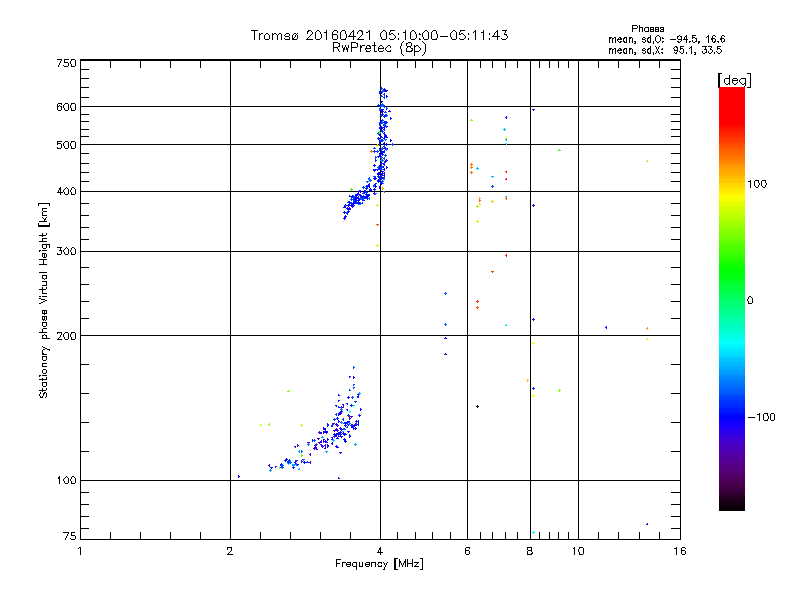Screen dimensions: 800x600
Task: Click the y-axis tick label '75'
Action: tap(70, 536)
